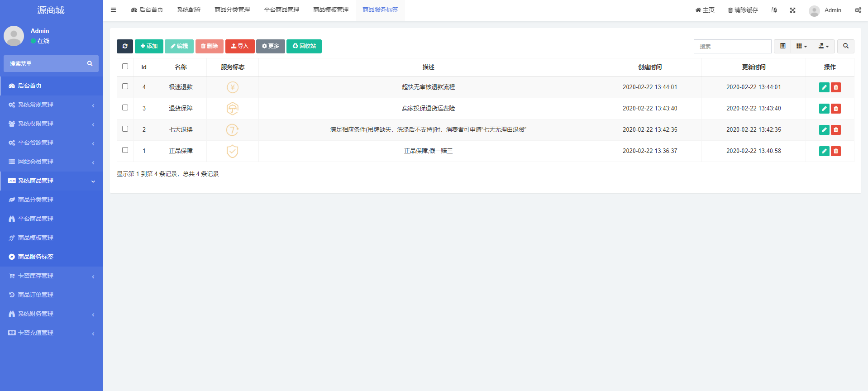
Task: Click the 七天退换 service badge image
Action: pos(232,130)
